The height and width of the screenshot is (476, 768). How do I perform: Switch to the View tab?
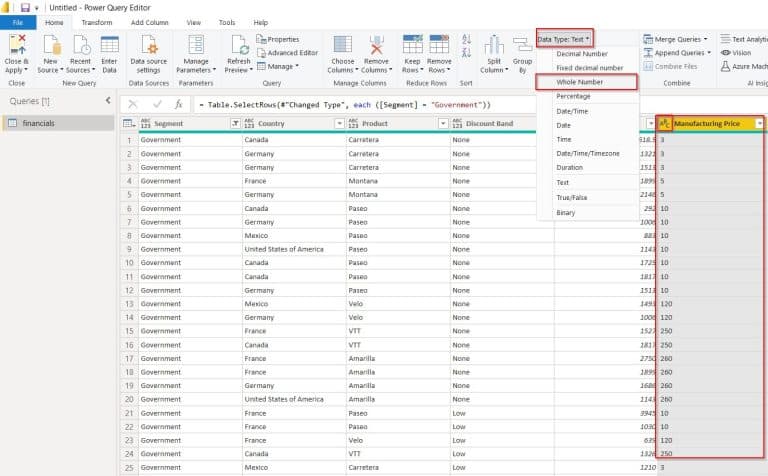pos(193,23)
